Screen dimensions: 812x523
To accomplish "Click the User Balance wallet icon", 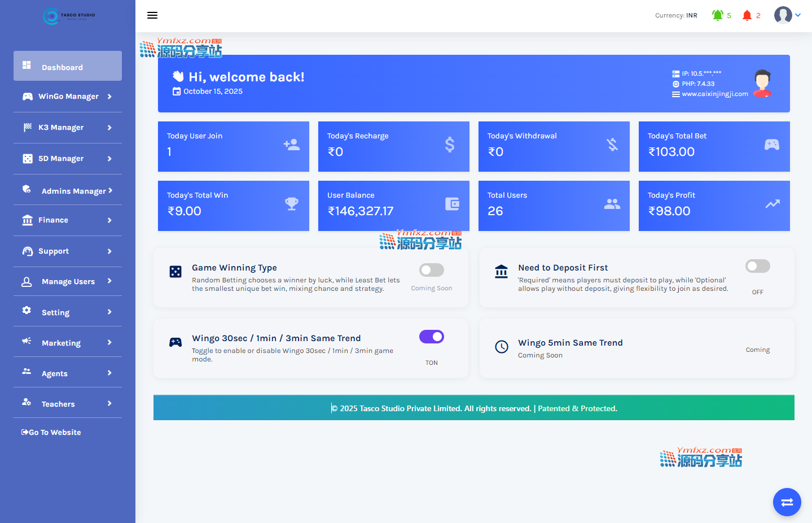I will click(x=452, y=204).
